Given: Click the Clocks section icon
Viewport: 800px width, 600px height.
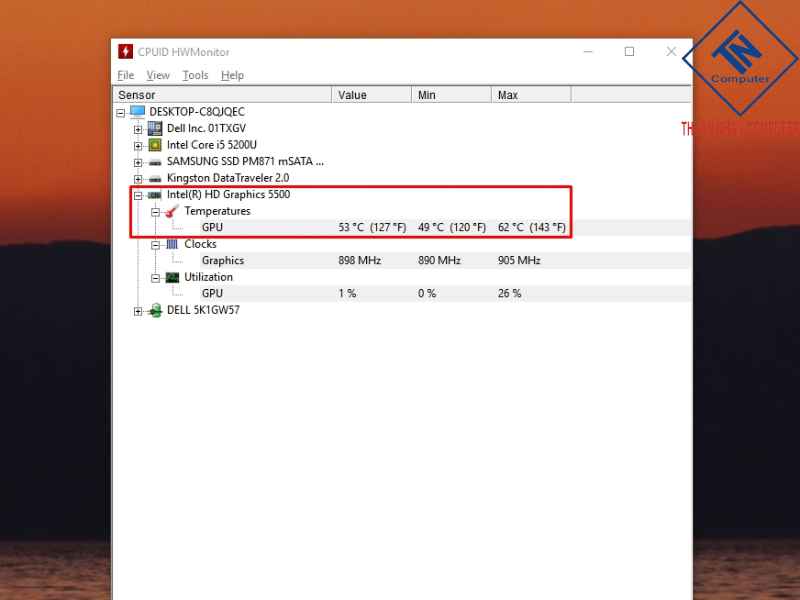Looking at the screenshot, I should pyautogui.click(x=172, y=244).
